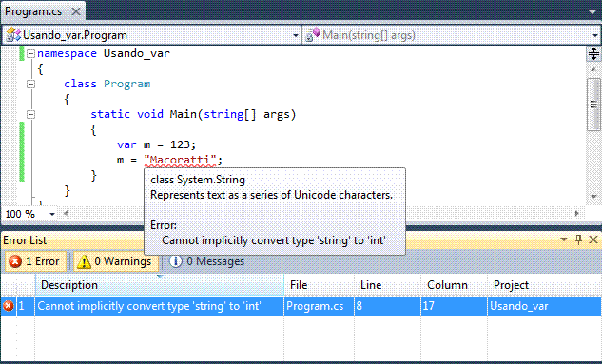The width and height of the screenshot is (602, 364).
Task: Collapse the static void Main method
Action: pyautogui.click(x=30, y=114)
